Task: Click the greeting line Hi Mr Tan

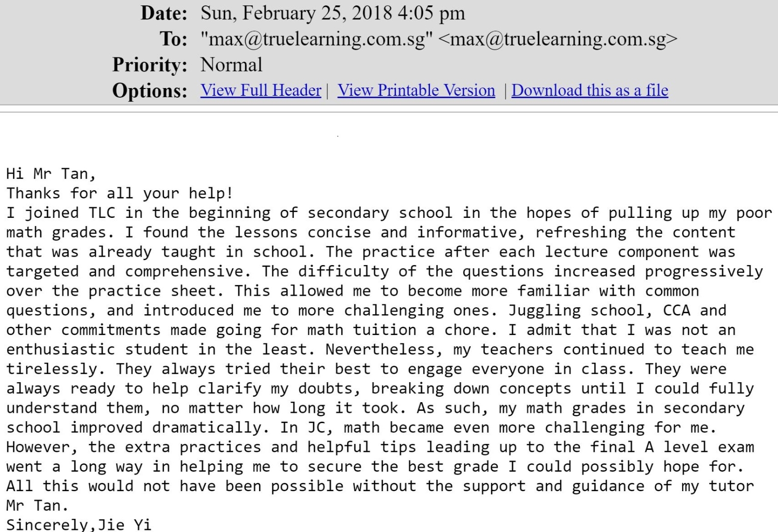Action: pos(51,174)
